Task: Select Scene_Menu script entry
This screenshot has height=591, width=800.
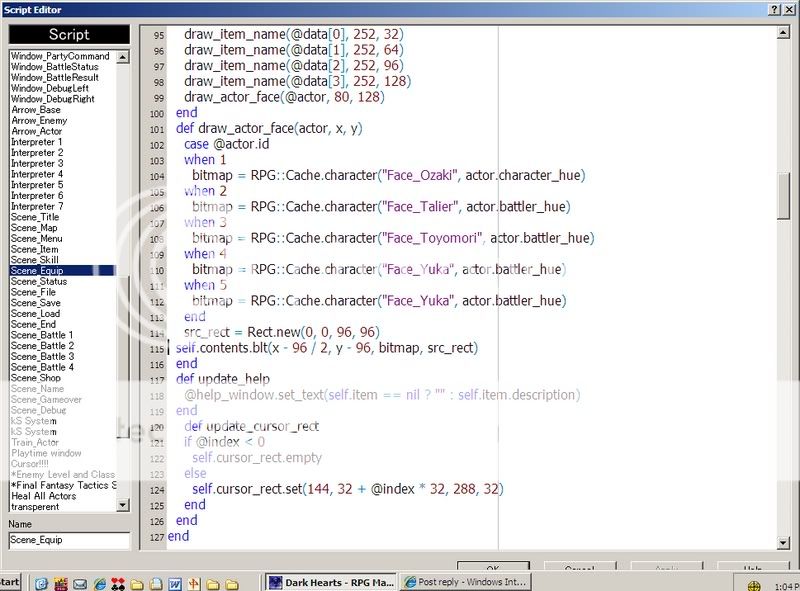Action: pyautogui.click(x=36, y=239)
